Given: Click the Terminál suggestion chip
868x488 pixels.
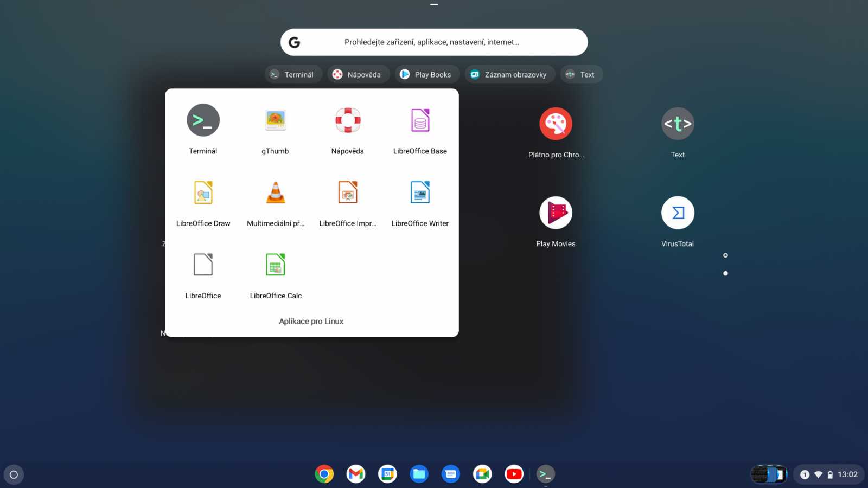Looking at the screenshot, I should 293,74.
